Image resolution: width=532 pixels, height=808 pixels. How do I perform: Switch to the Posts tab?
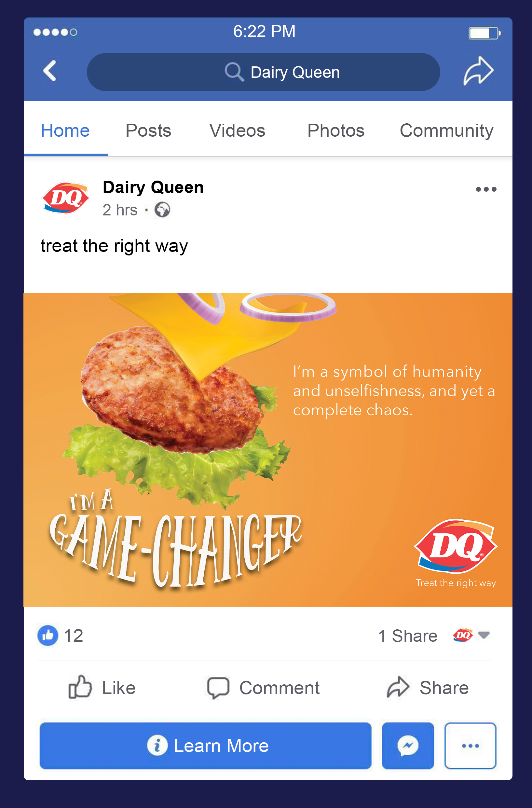(x=148, y=130)
